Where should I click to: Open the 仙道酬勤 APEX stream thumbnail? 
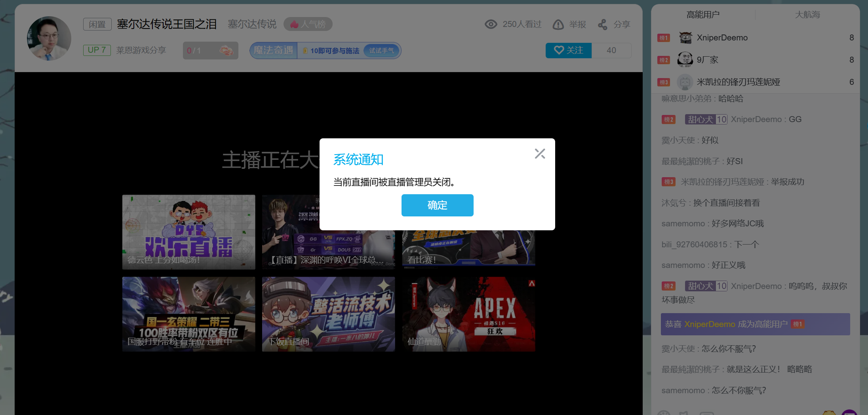tap(469, 314)
